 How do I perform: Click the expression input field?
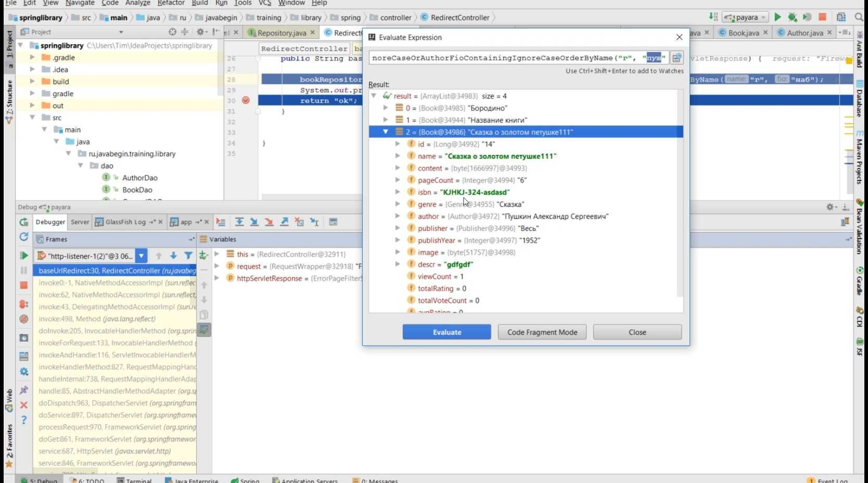(519, 58)
